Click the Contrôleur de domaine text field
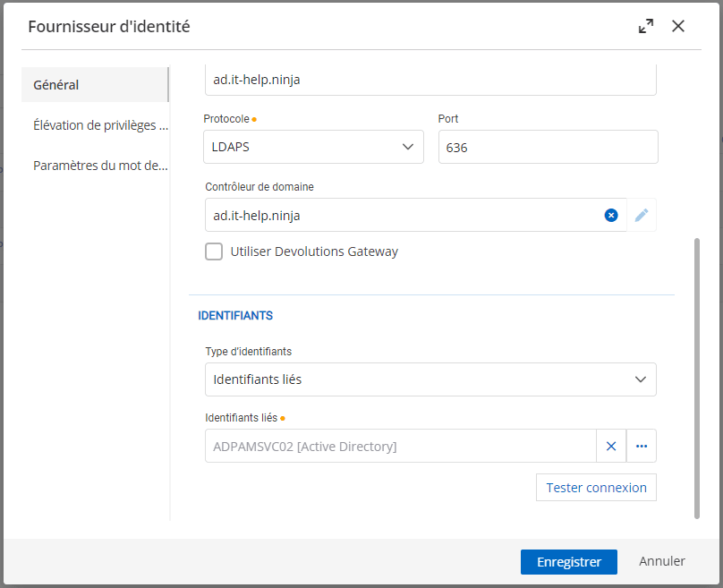 403,216
